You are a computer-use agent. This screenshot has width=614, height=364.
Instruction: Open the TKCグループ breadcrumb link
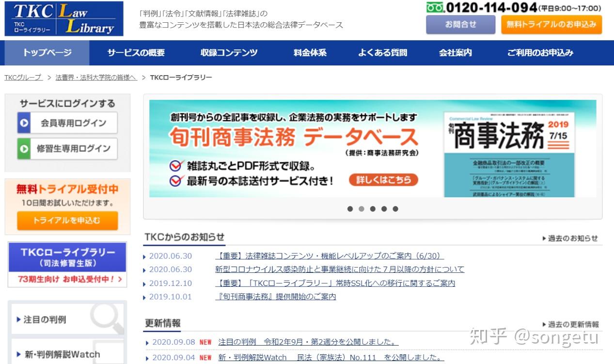(23, 78)
